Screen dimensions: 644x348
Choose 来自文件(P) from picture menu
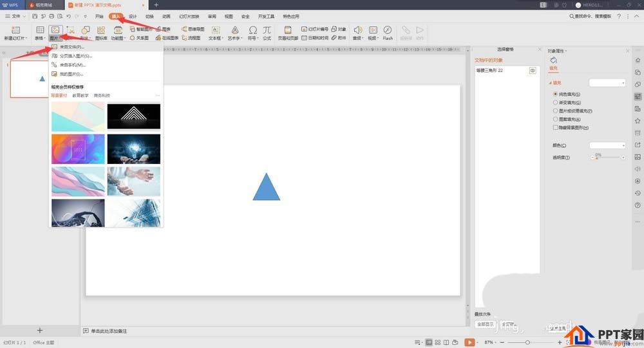click(106, 47)
